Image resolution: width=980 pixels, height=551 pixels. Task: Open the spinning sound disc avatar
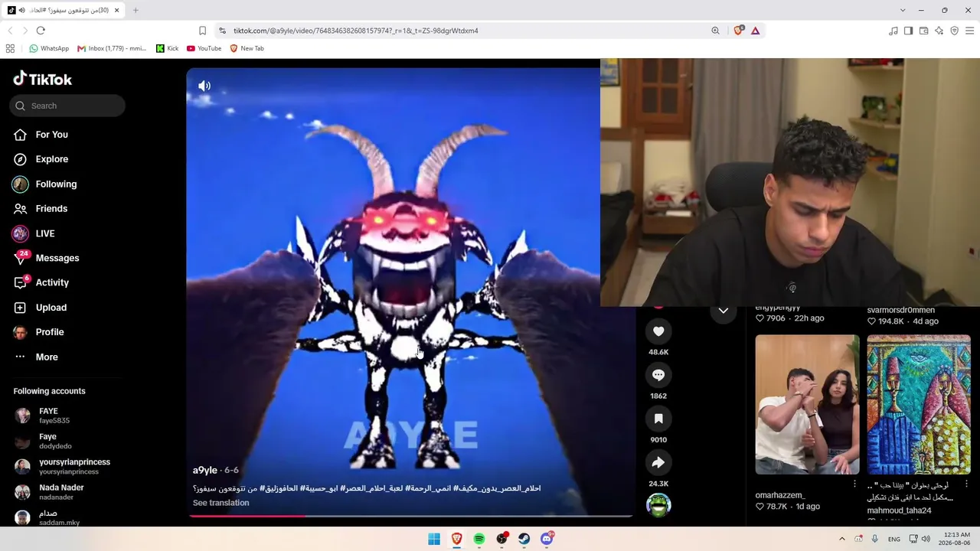point(658,504)
